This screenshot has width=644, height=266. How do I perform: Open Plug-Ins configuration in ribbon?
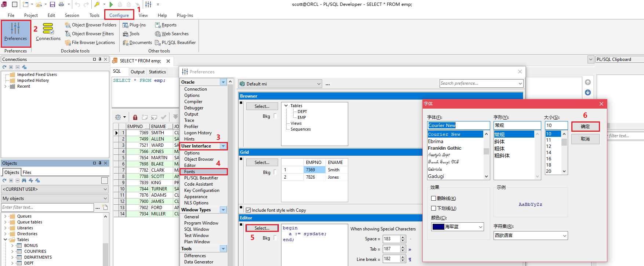click(134, 25)
